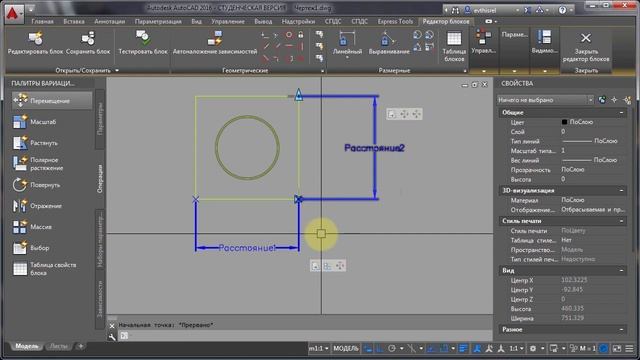Screen dimensions: 640x360
Task: Toggle PICKADD icon in Properties header
Action: pyautogui.click(x=602, y=100)
